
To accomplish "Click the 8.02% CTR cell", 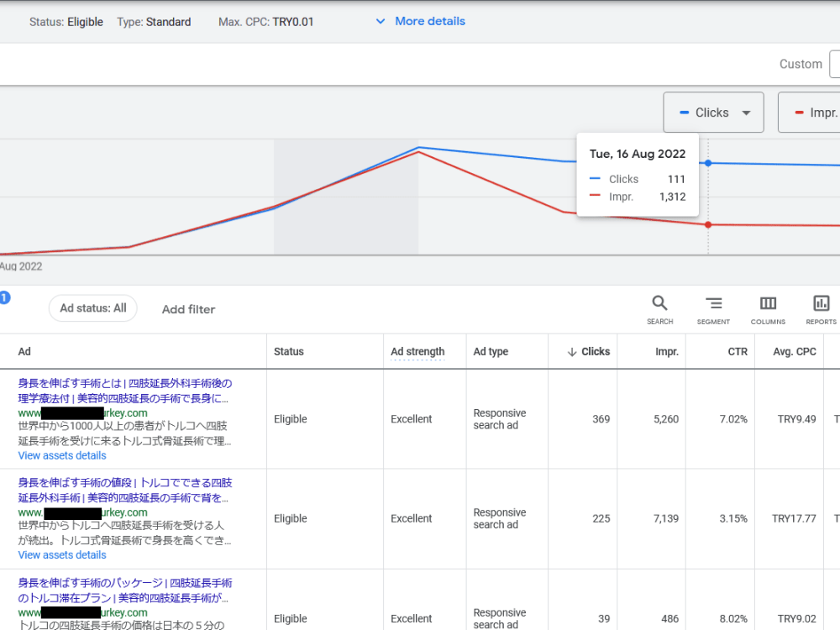I will pos(733,618).
